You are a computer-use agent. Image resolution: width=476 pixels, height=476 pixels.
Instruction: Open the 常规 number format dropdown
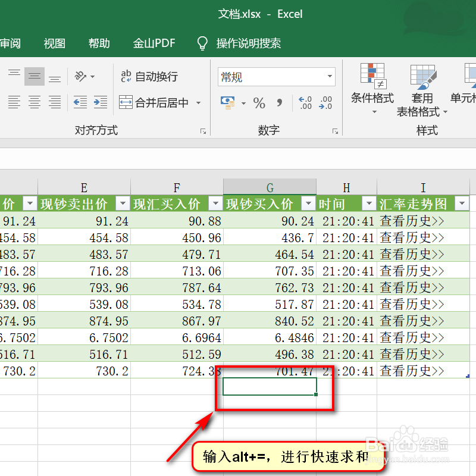click(329, 76)
